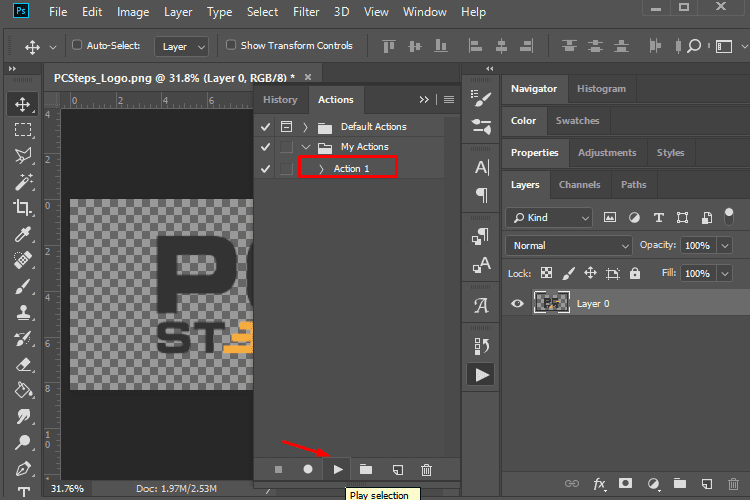Open the Glyphs panel icon

481,305
